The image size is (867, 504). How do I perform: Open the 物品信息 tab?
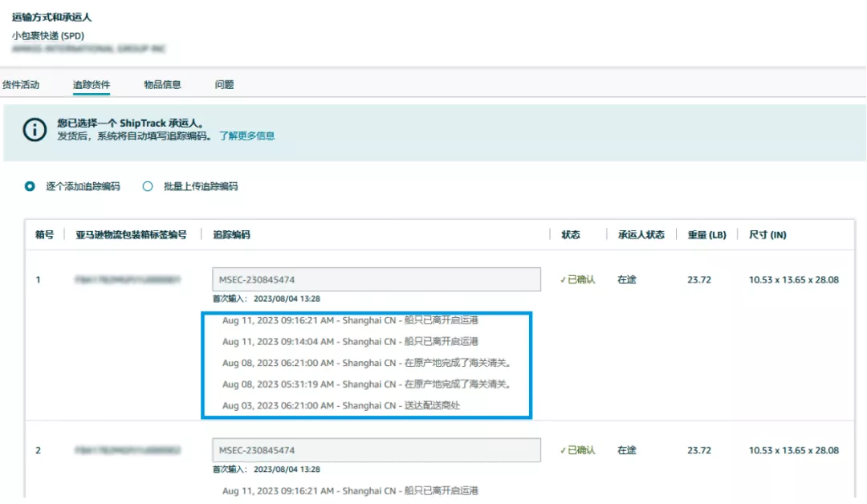coord(164,83)
